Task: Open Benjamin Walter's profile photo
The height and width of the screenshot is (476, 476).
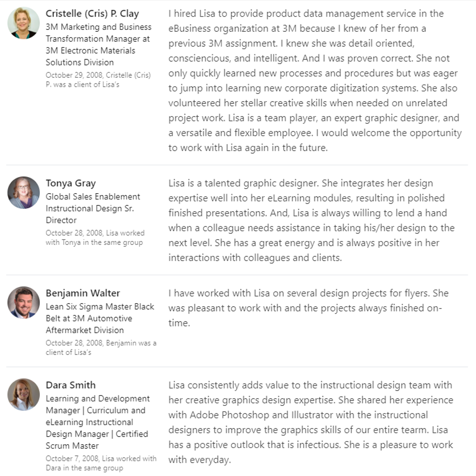Action: 23,302
